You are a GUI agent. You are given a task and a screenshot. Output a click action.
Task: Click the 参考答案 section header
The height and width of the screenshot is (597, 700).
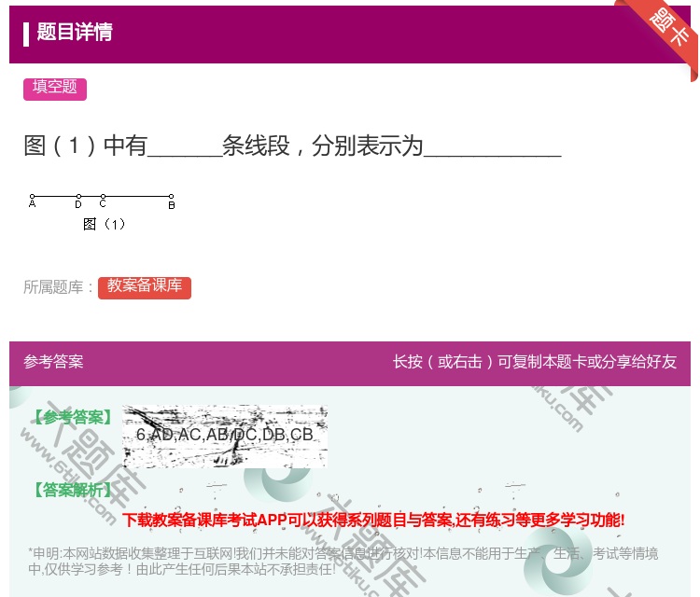click(53, 362)
